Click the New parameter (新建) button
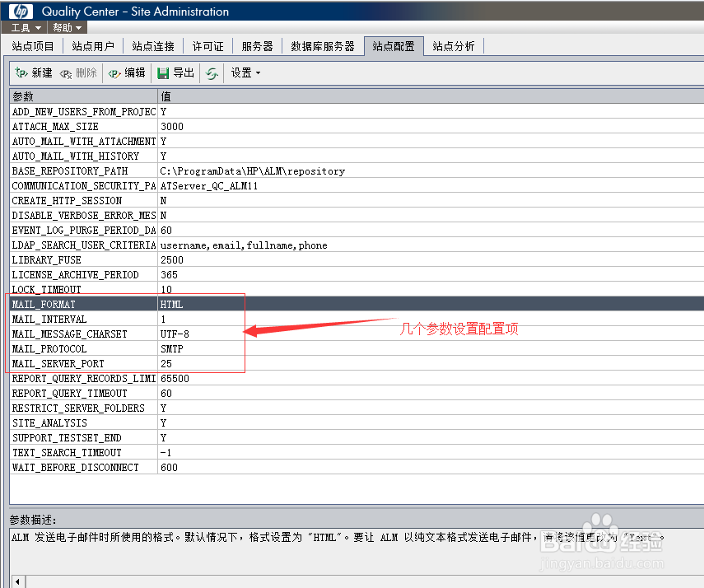This screenshot has height=588, width=704. 34,72
